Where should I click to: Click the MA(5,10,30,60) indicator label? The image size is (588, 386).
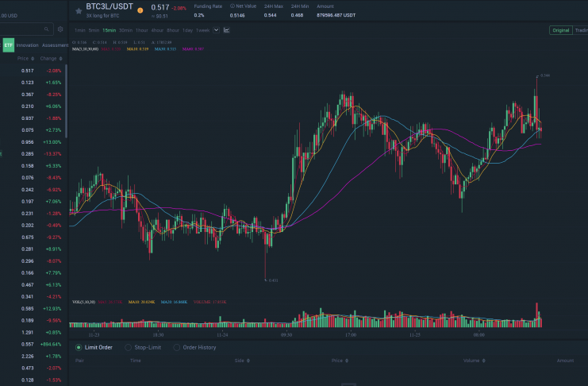pos(85,49)
